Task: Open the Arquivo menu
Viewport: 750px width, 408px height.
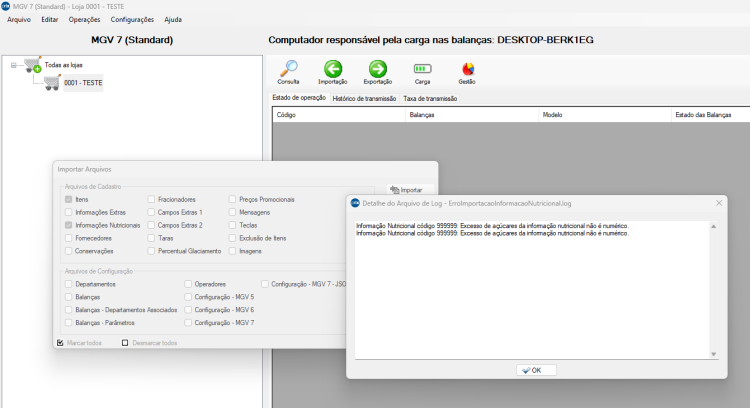Action: pyautogui.click(x=19, y=20)
